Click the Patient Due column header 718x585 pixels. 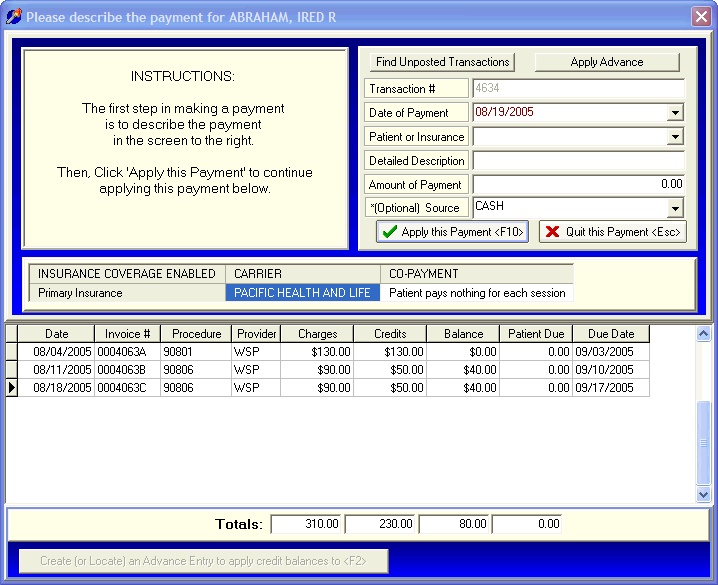(536, 334)
